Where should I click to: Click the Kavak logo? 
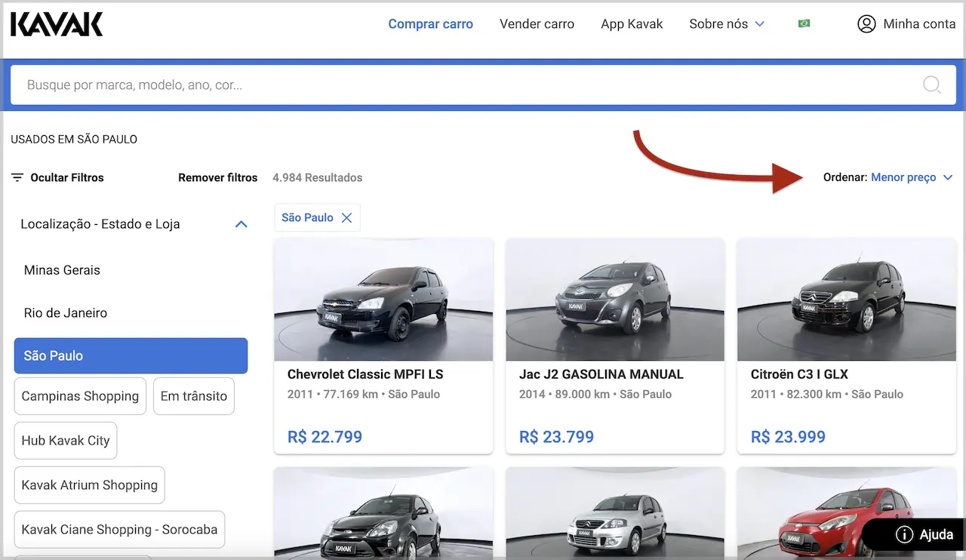point(57,24)
